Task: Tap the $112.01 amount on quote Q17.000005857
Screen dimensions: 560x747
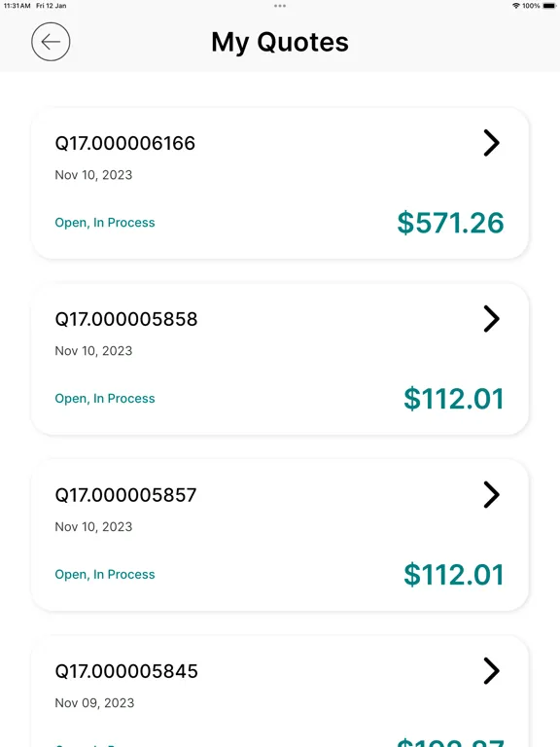Action: [454, 575]
